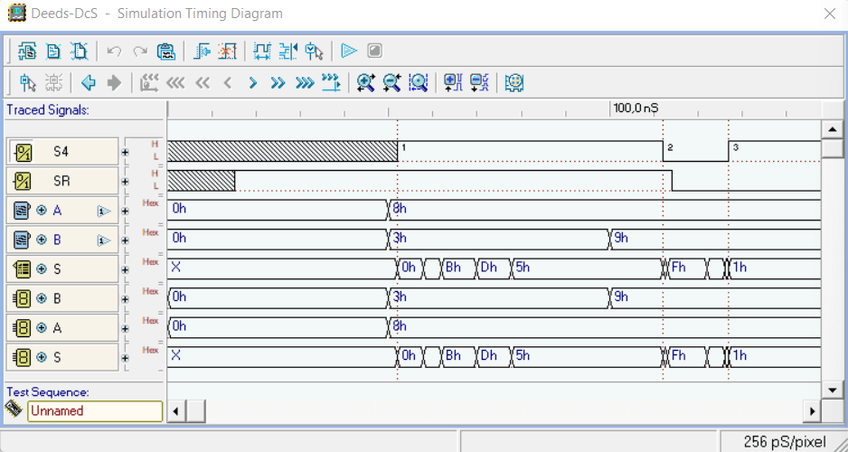This screenshot has width=848, height=452.
Task: Click the zoom in magnifier icon
Action: coord(366,83)
